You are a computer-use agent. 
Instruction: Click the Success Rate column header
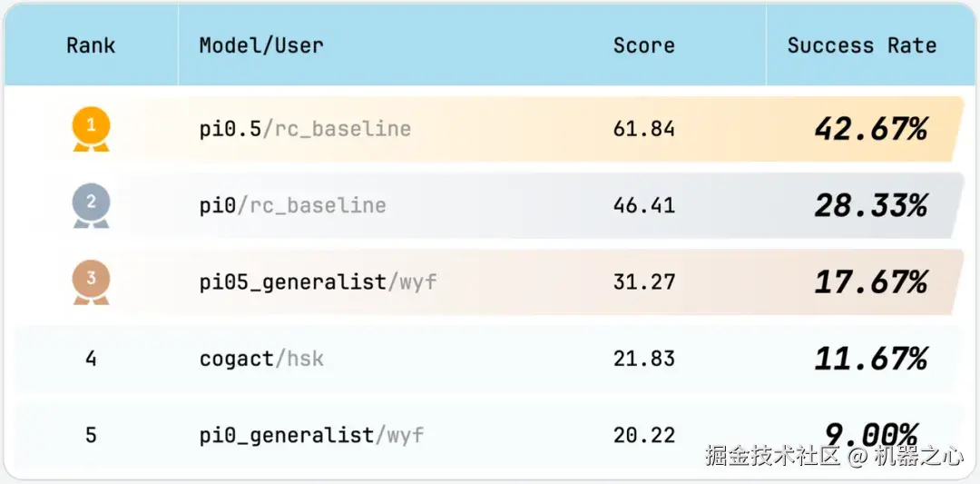coord(861,45)
